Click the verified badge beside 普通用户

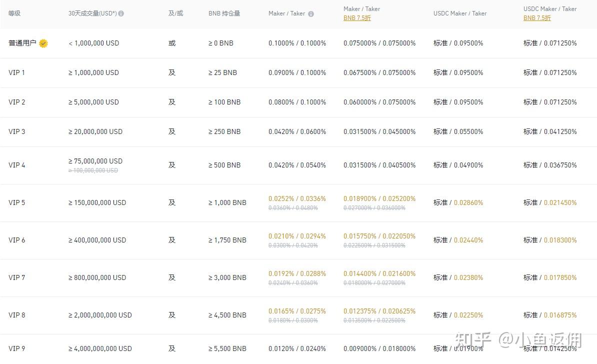pyautogui.click(x=43, y=43)
